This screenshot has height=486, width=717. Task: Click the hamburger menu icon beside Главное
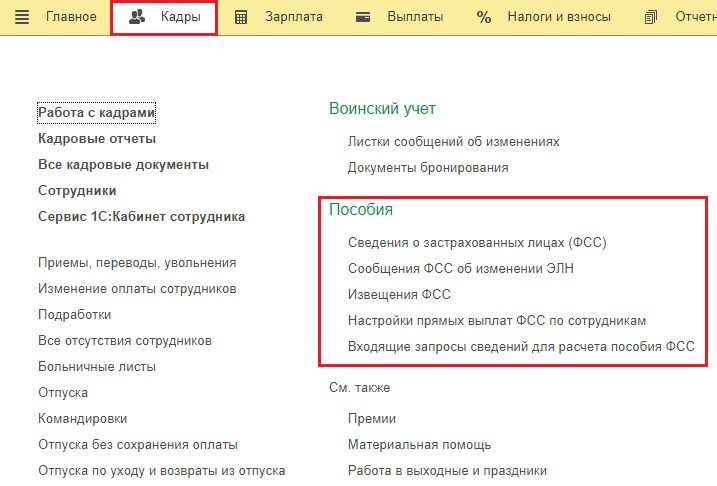coord(22,17)
